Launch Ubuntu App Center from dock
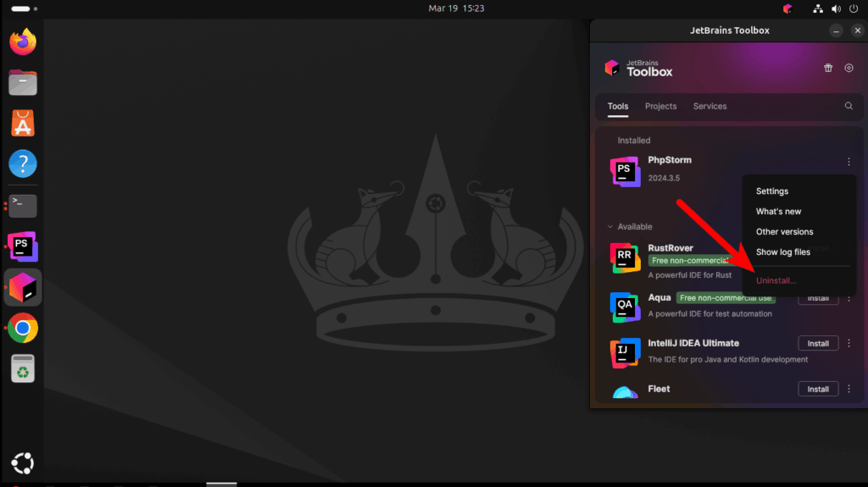This screenshot has width=868, height=487. click(x=23, y=123)
